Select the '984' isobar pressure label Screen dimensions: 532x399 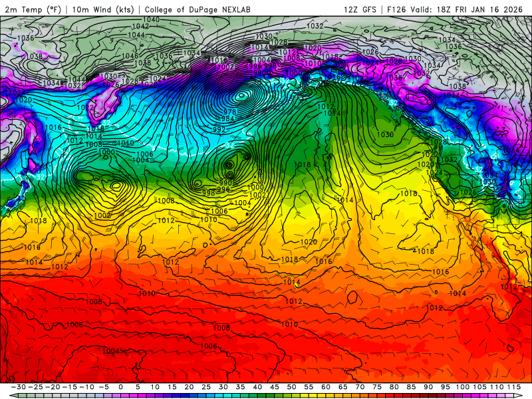(227, 118)
